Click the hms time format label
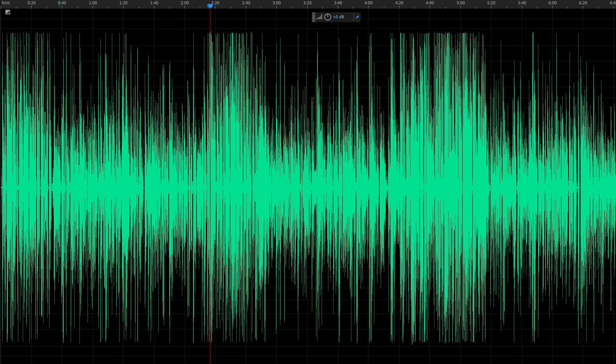The height and width of the screenshot is (364, 616). tap(6, 3)
